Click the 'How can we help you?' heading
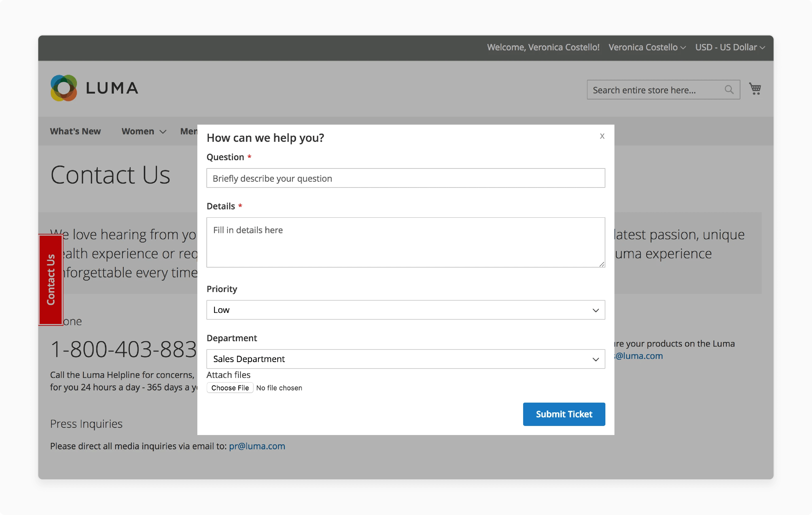This screenshot has height=515, width=812. [x=265, y=138]
